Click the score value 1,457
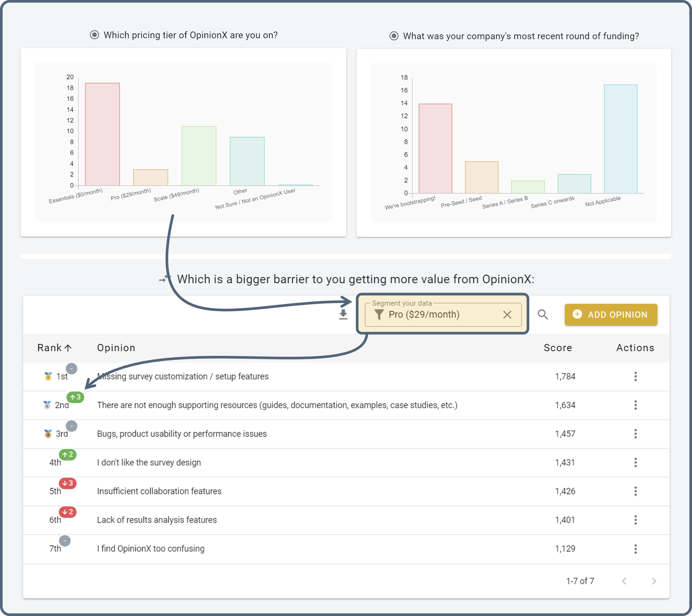The width and height of the screenshot is (692, 616). [x=565, y=434]
